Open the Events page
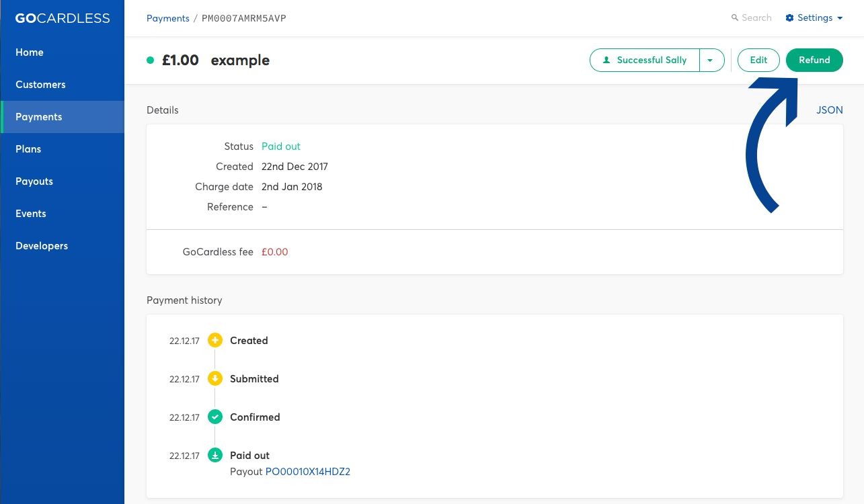The width and height of the screenshot is (864, 504). [x=62, y=214]
